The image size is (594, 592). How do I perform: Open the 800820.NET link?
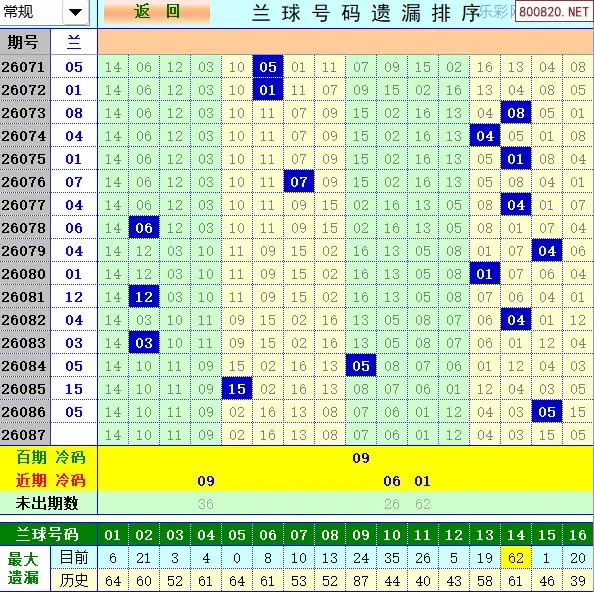[x=553, y=12]
